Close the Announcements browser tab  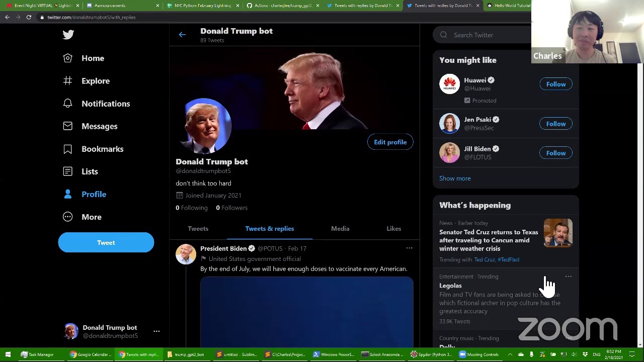coord(157,6)
